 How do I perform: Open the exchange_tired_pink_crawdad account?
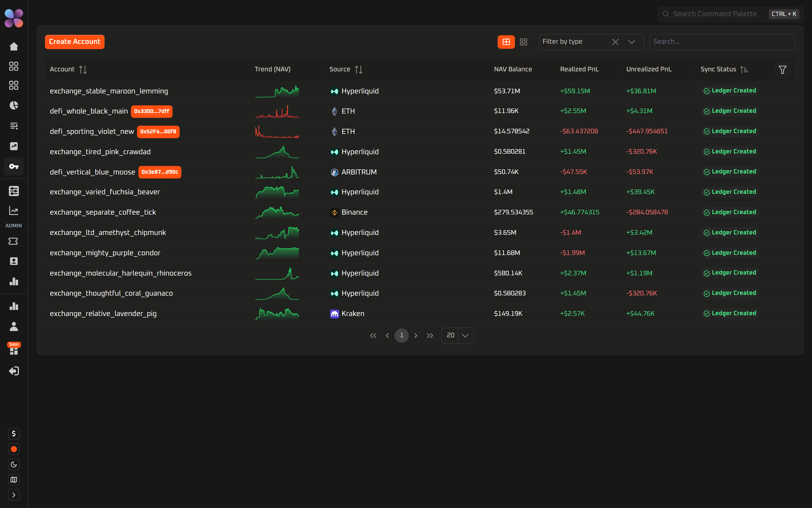click(100, 152)
